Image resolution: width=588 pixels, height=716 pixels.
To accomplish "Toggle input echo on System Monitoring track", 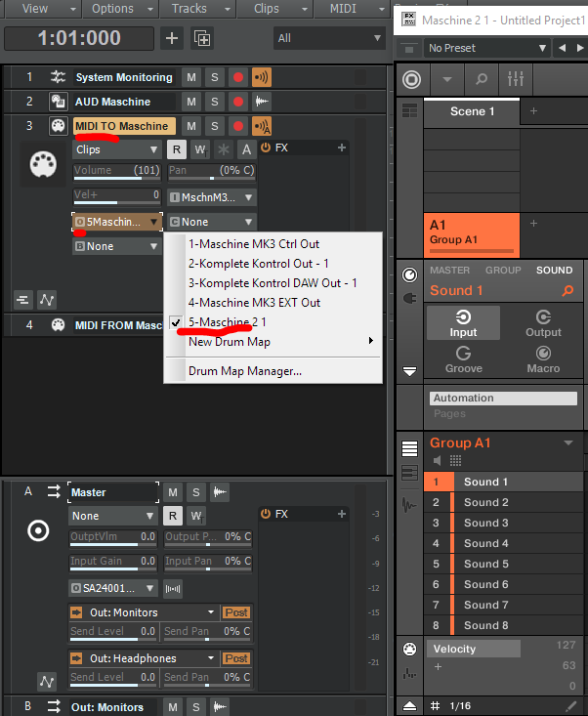I will click(262, 77).
